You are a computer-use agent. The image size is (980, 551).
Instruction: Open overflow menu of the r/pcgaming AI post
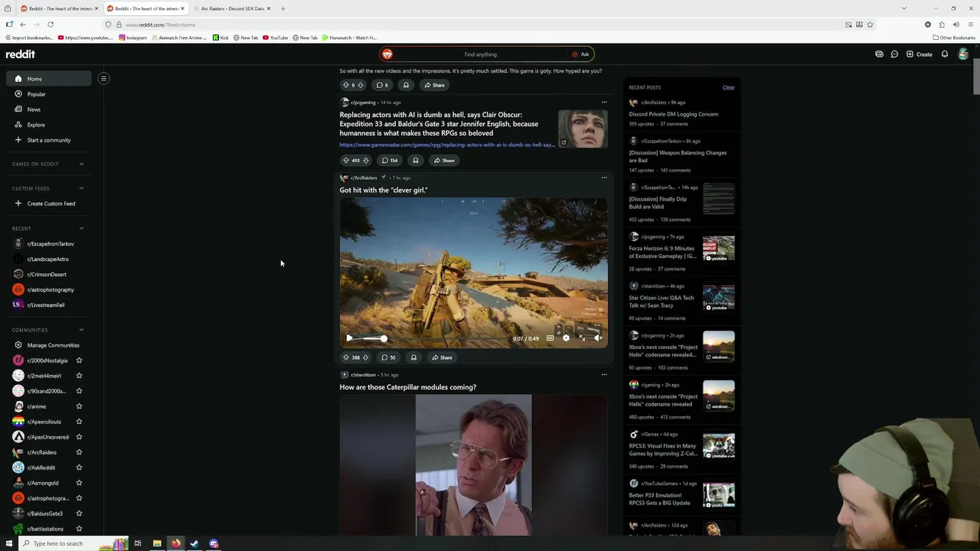(x=604, y=102)
